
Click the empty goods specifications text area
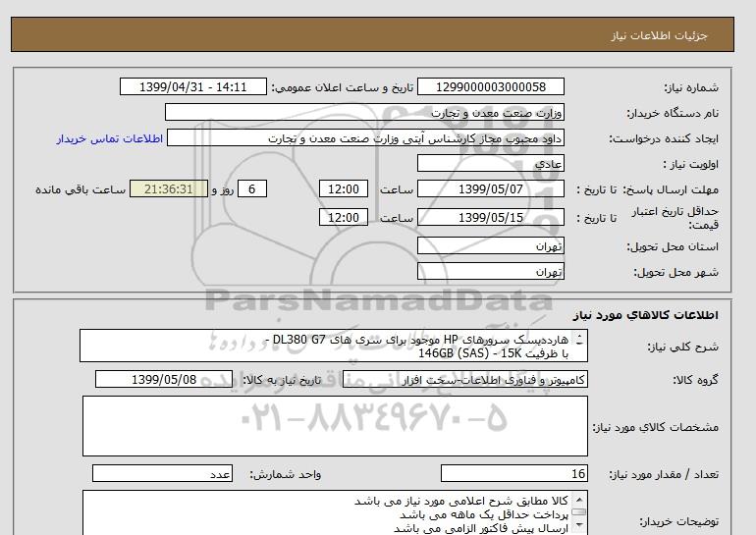(x=335, y=426)
